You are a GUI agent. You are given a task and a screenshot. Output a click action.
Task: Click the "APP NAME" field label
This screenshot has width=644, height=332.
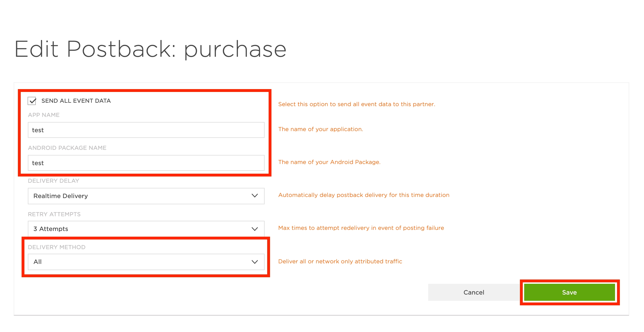coord(44,115)
